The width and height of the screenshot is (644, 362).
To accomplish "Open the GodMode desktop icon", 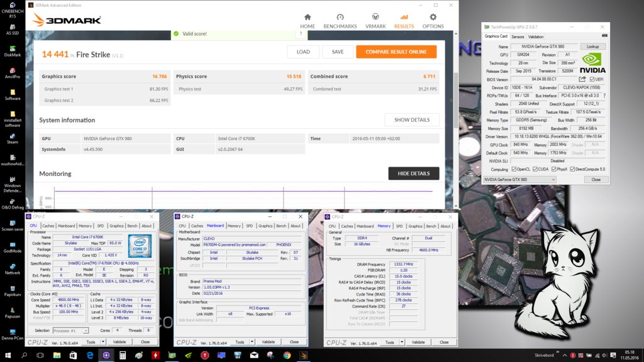I will [x=13, y=247].
